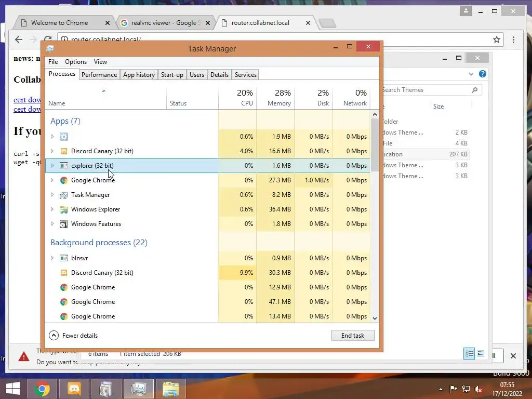Switch Explorer to large icons view
532x399 pixels.
tap(481, 354)
